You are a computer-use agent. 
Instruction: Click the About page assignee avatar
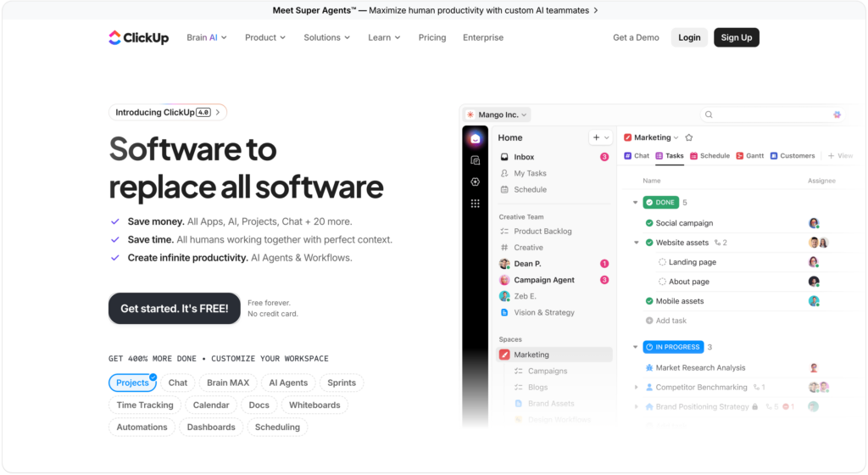tap(814, 282)
